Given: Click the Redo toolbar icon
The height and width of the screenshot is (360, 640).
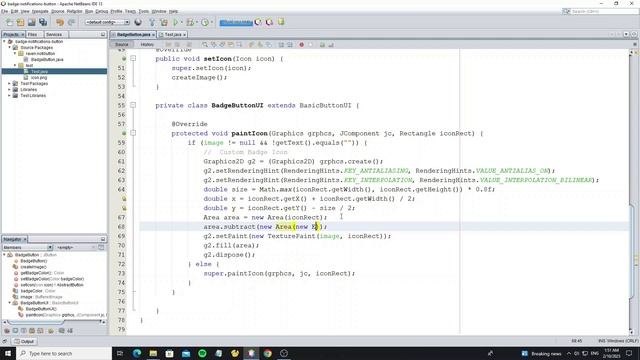Looking at the screenshot, I should (71, 22).
